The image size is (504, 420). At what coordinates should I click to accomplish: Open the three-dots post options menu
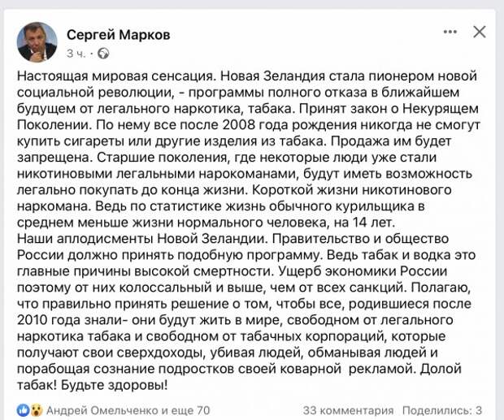(x=450, y=32)
